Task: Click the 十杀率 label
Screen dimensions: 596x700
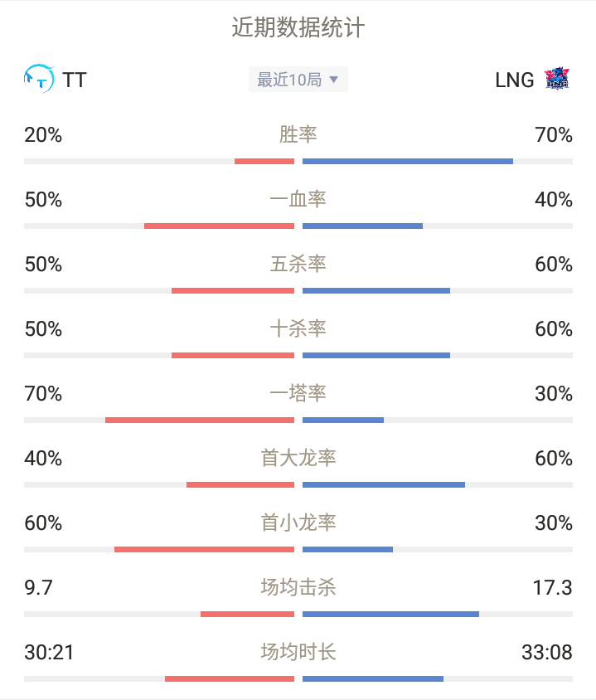Action: (298, 328)
